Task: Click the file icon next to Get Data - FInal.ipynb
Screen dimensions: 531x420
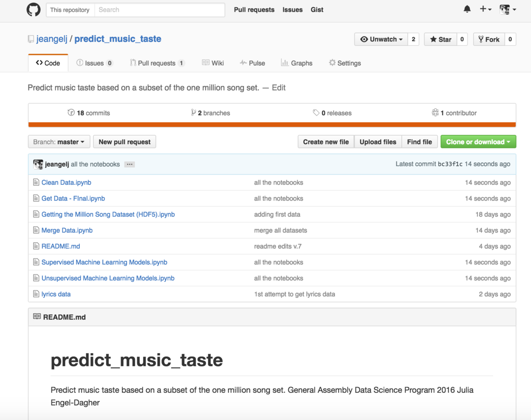Action: click(x=36, y=198)
